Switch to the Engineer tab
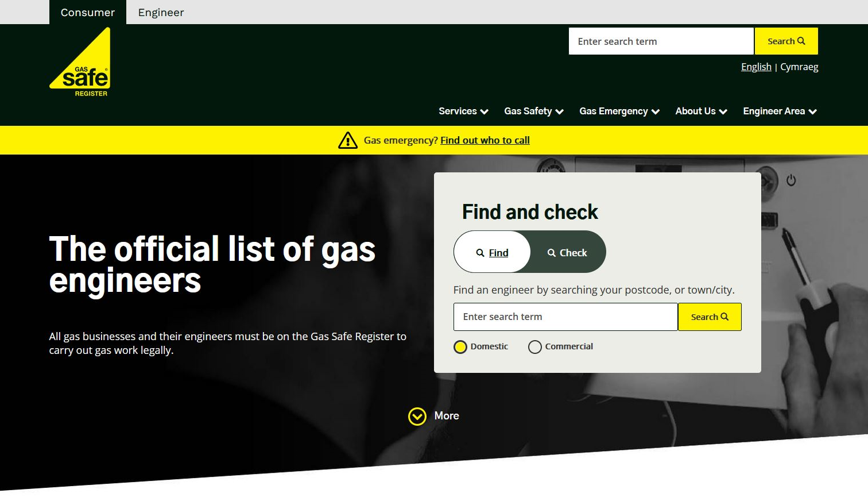 click(x=161, y=12)
